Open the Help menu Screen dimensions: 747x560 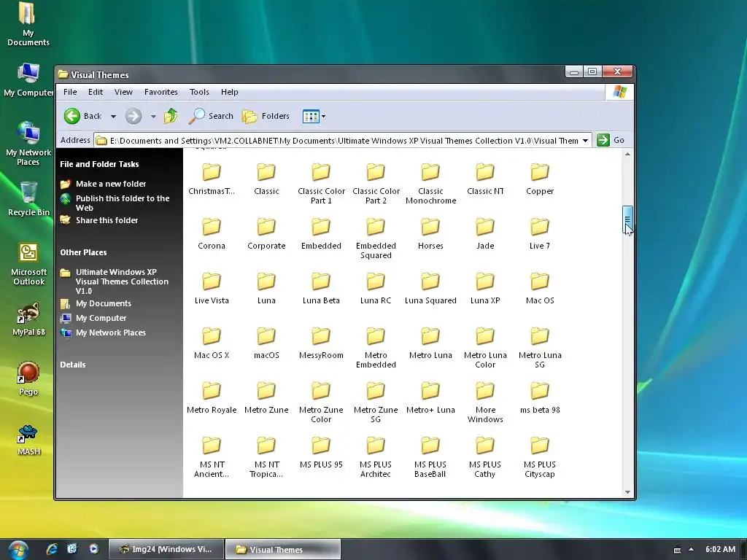[x=229, y=92]
